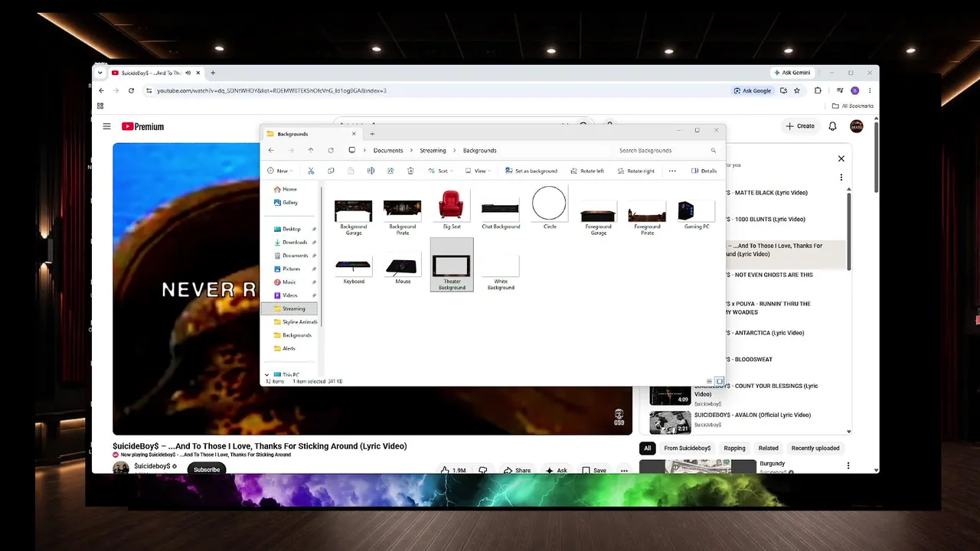Select the Gaming PC image thumbnail

(x=697, y=213)
